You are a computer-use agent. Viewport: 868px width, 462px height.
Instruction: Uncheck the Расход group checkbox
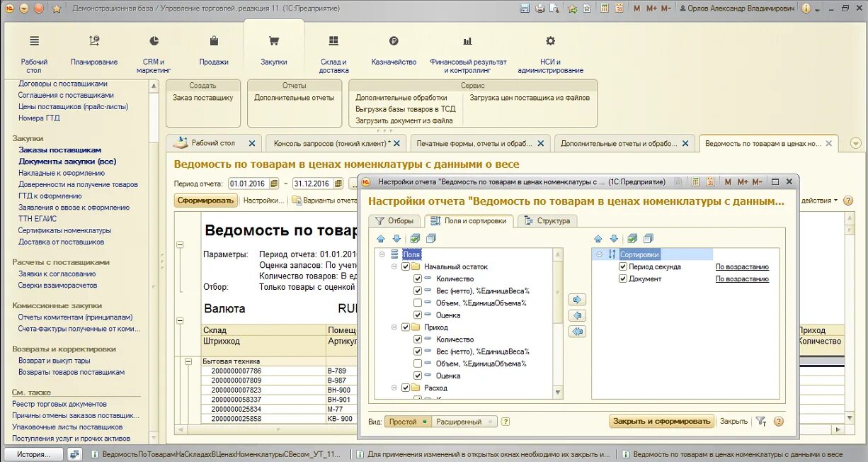[x=406, y=388]
